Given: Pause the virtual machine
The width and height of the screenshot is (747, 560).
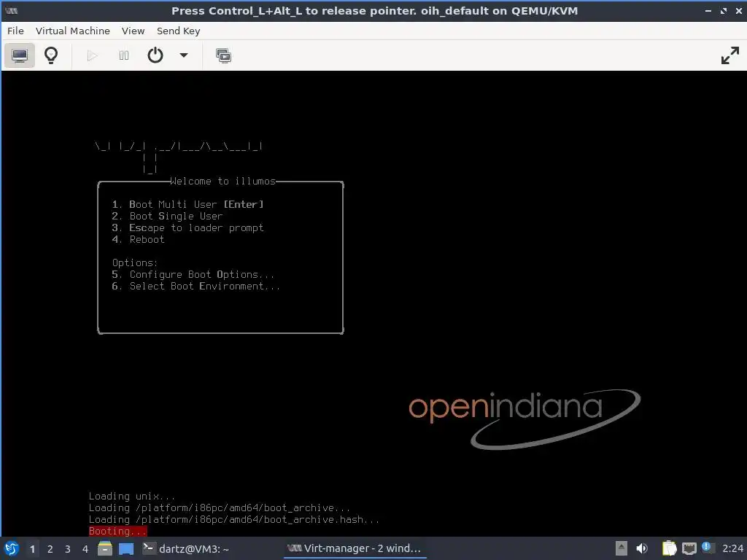Looking at the screenshot, I should coord(124,55).
